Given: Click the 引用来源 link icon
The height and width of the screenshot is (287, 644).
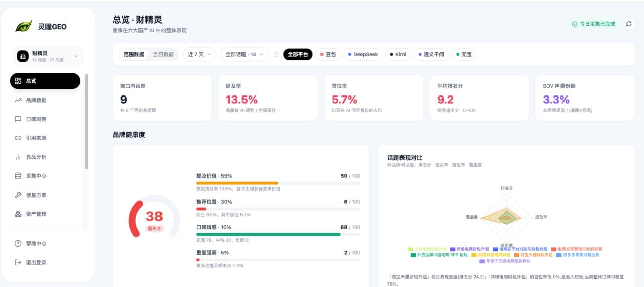Looking at the screenshot, I should click(x=18, y=138).
